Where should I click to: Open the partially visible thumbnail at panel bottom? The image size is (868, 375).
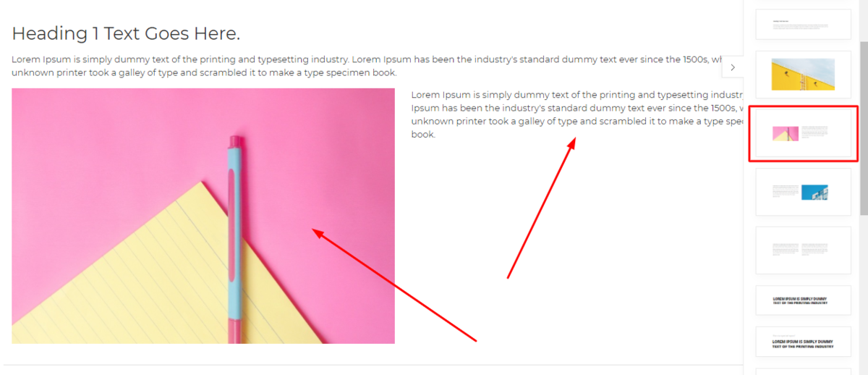click(x=803, y=371)
